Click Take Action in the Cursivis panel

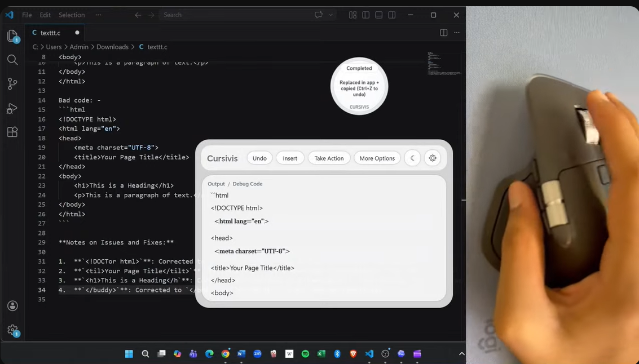[x=329, y=158]
